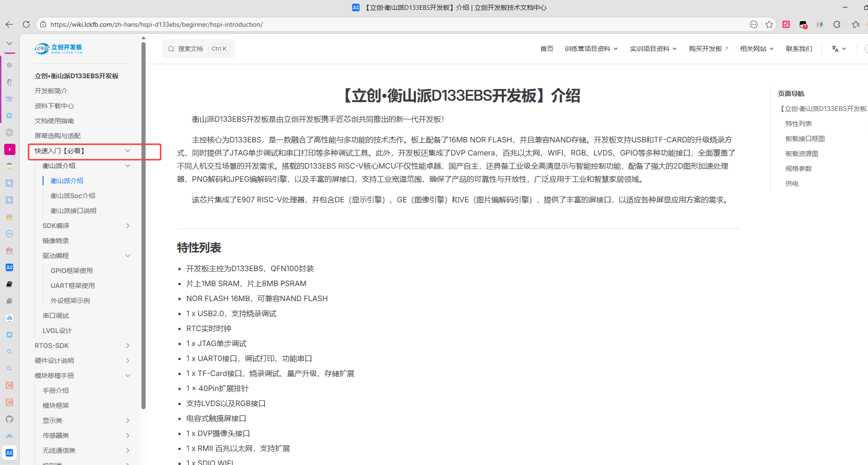The width and height of the screenshot is (868, 465).
Task: Click the language translate icon in navbar
Action: tap(835, 49)
